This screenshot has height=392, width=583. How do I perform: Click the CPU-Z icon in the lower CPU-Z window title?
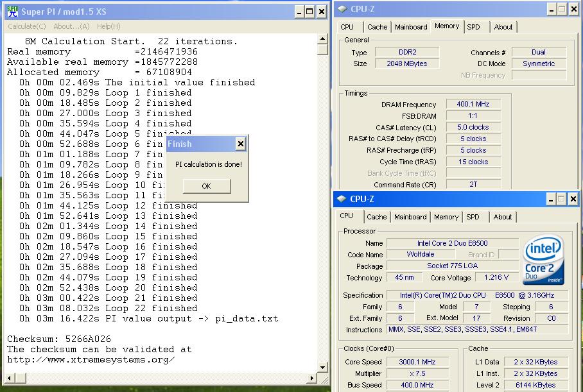(x=342, y=199)
